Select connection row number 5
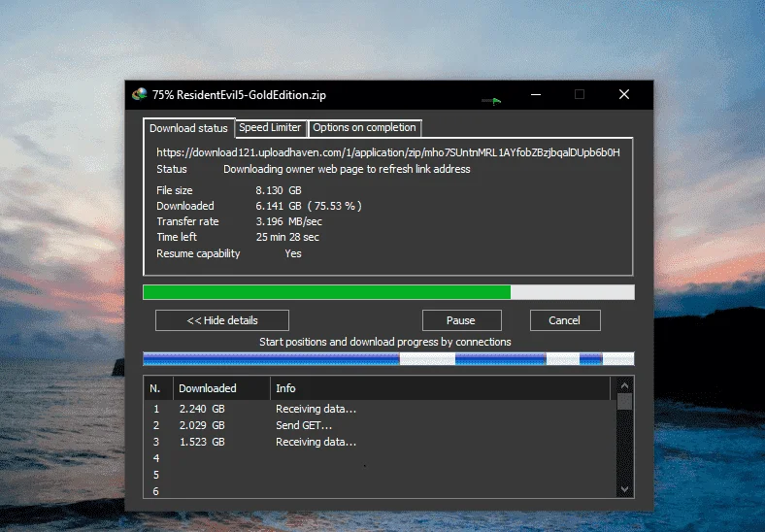This screenshot has width=765, height=532. click(378, 476)
